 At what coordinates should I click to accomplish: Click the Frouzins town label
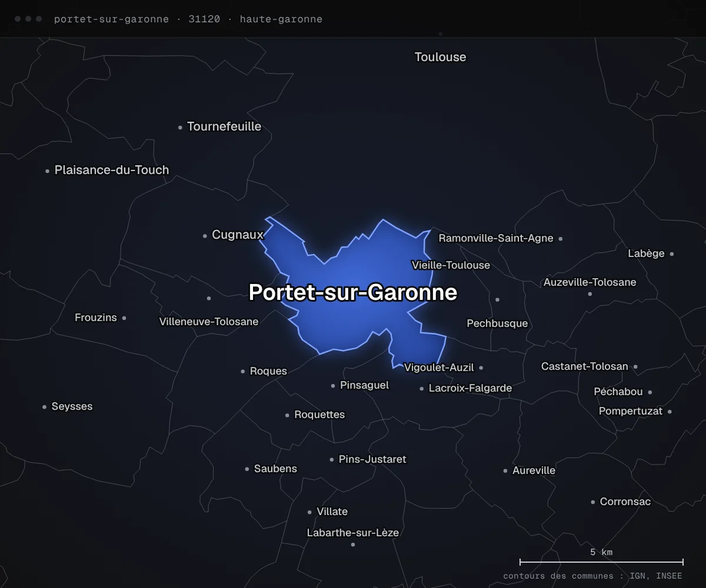pos(96,318)
